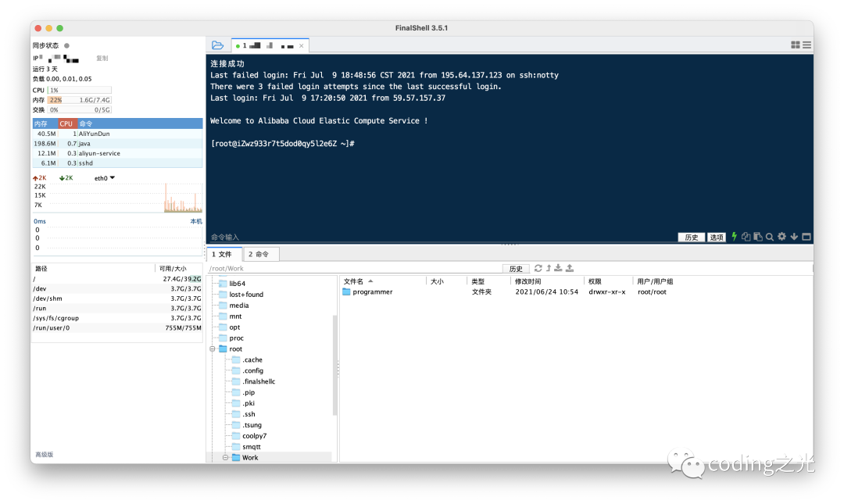Viewport: 844px width, 504px height.
Task: Select the lost+found folder in the tree
Action: click(x=241, y=295)
